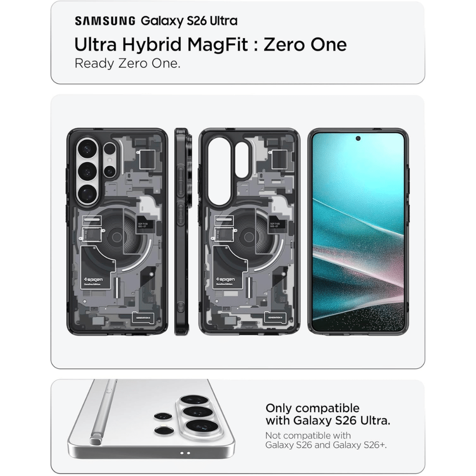Click the SAMSUNG brand logo text
Screen dimensions: 476x476
pyautogui.click(x=105, y=21)
